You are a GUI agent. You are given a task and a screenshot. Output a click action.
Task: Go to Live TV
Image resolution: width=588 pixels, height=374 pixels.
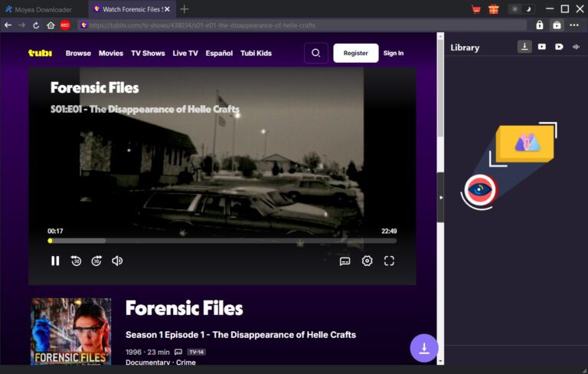[x=185, y=54]
